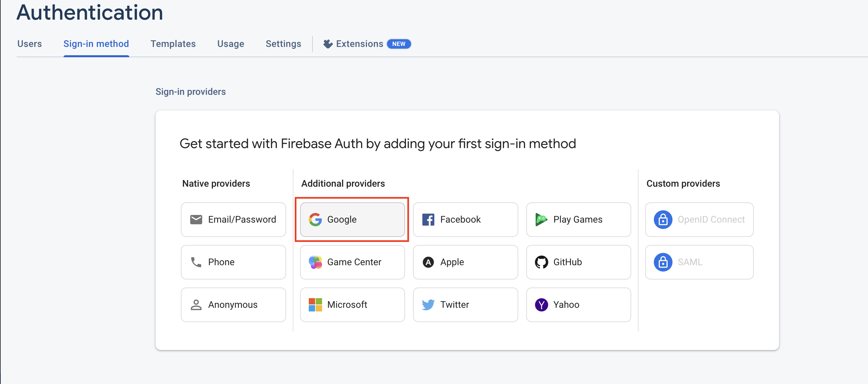Click the Apple provider icon
This screenshot has height=384, width=868.
point(428,262)
